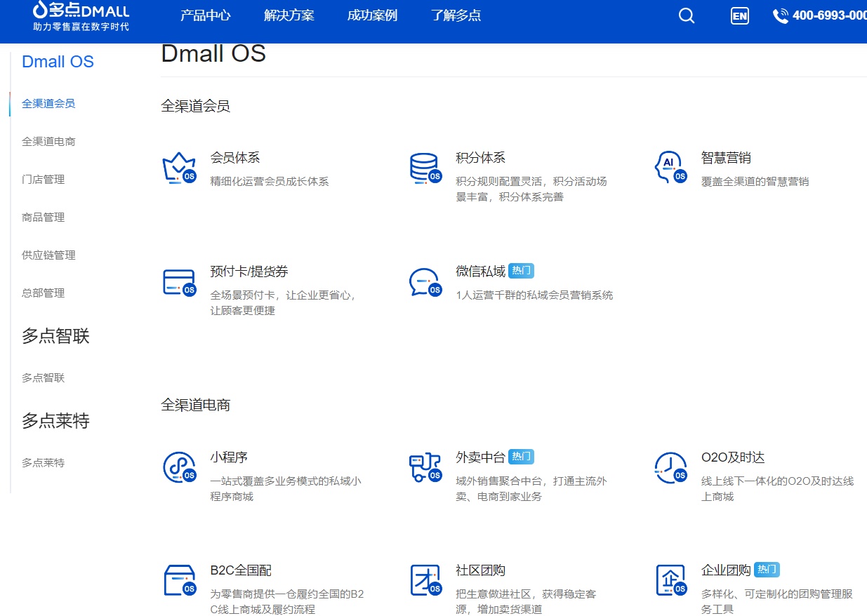This screenshot has width=867, height=616.
Task: Click the O2O及时达 clock icon
Action: [670, 468]
